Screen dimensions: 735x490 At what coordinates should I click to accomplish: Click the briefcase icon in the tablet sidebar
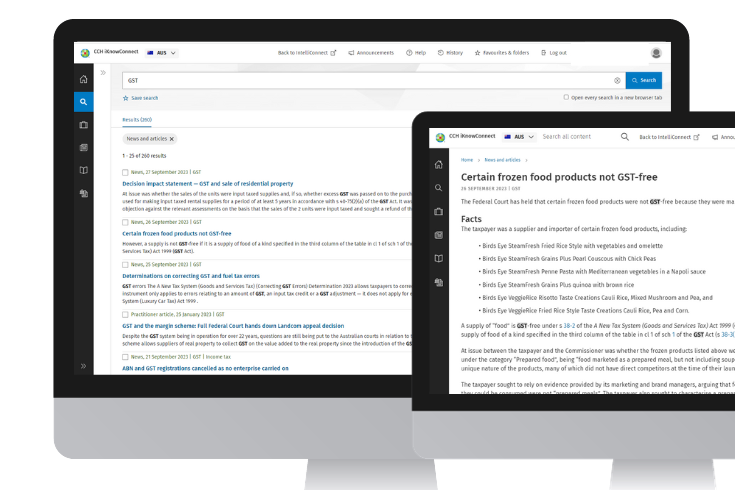tap(439, 212)
